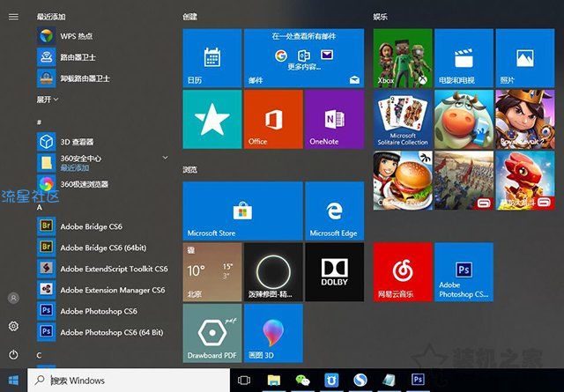This screenshot has height=392, width=564.
Task: Open the 日历 calendar tile
Action: coord(212,58)
